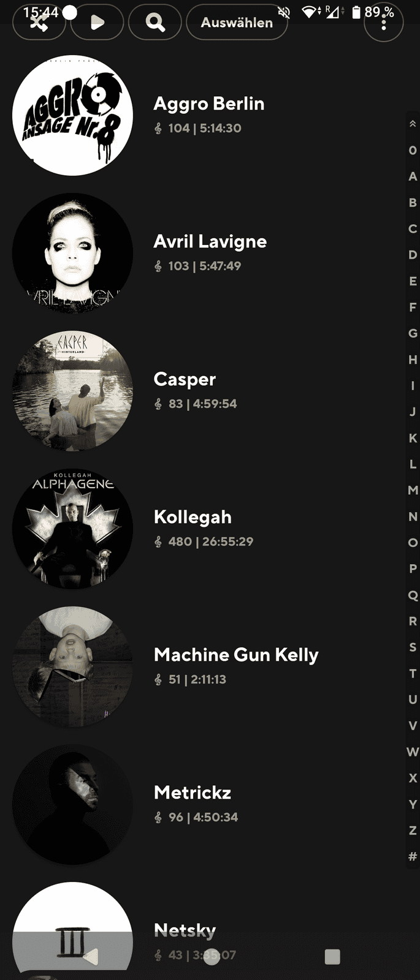The width and height of the screenshot is (420, 980).
Task: Open the Casper artist entry
Action: [208, 391]
